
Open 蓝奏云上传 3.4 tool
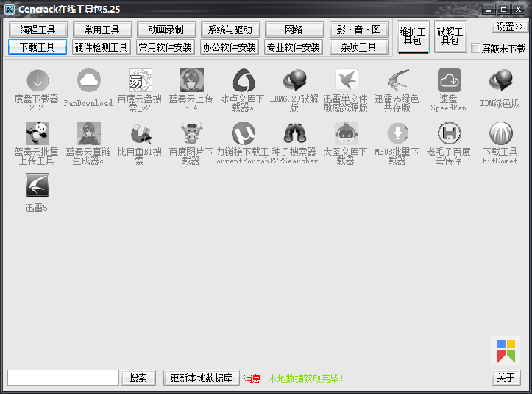click(x=192, y=81)
